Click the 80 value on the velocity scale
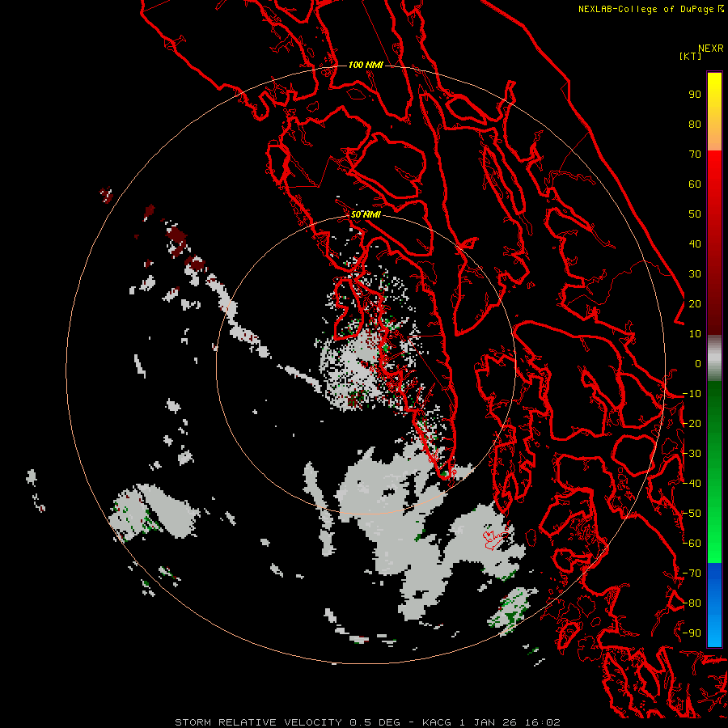 [x=695, y=124]
